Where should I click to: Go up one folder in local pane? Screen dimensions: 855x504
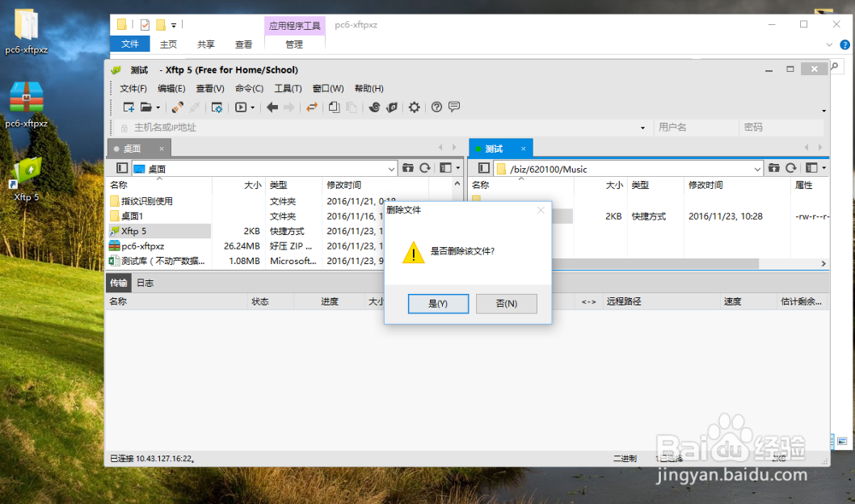tap(408, 168)
